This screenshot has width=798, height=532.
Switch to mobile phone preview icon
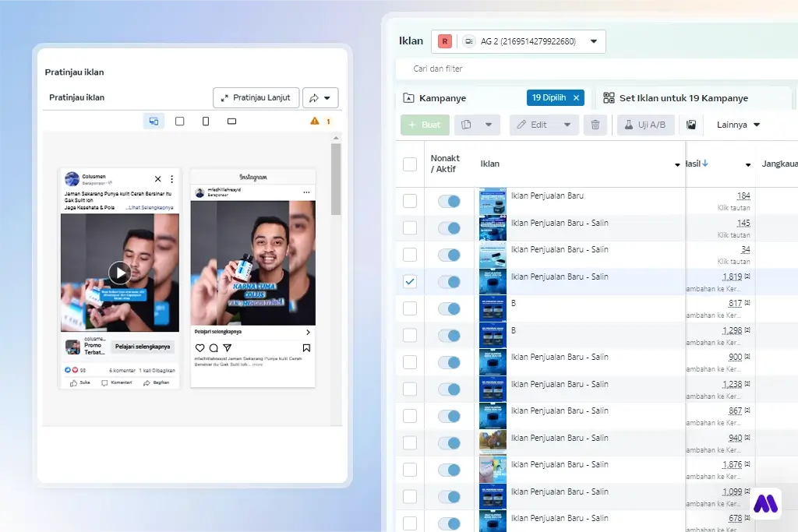coord(206,121)
